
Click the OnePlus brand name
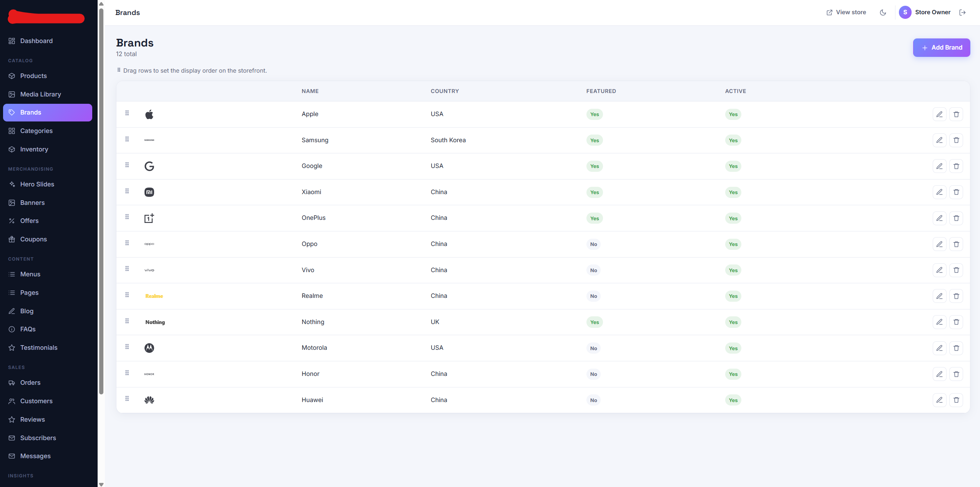tap(314, 218)
